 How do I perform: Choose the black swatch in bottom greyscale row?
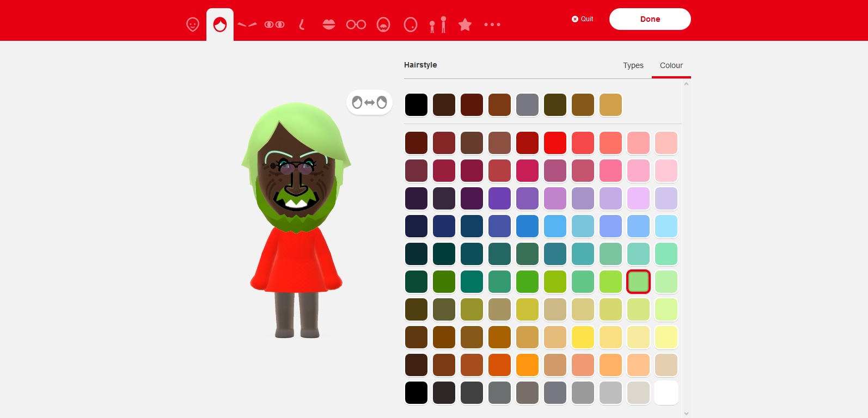point(417,393)
